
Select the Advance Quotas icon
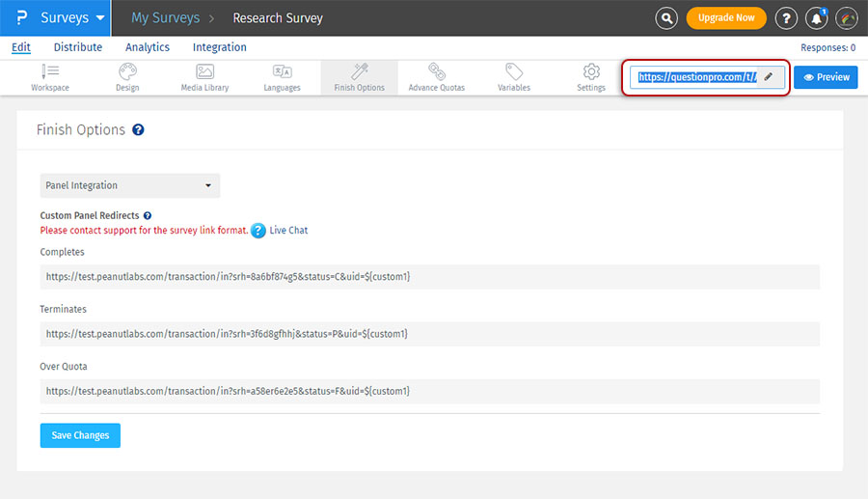pos(436,72)
